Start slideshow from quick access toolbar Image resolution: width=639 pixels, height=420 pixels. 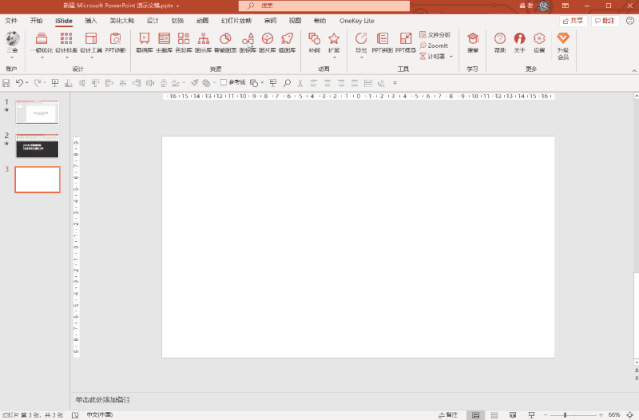(x=55, y=83)
